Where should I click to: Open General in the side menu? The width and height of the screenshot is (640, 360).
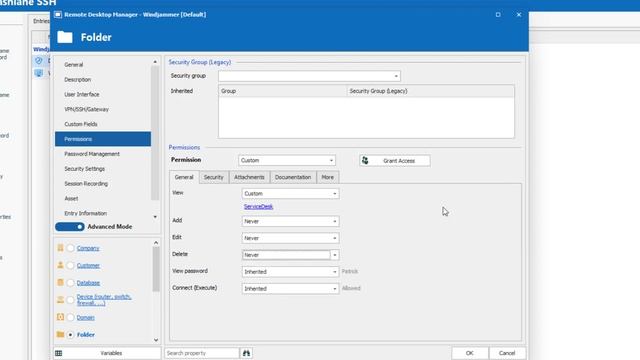(x=103, y=64)
